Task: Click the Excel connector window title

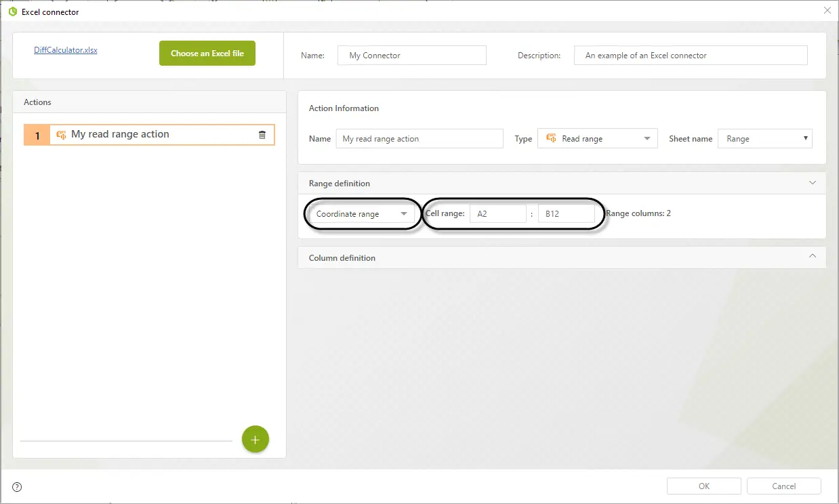Action: pos(50,12)
